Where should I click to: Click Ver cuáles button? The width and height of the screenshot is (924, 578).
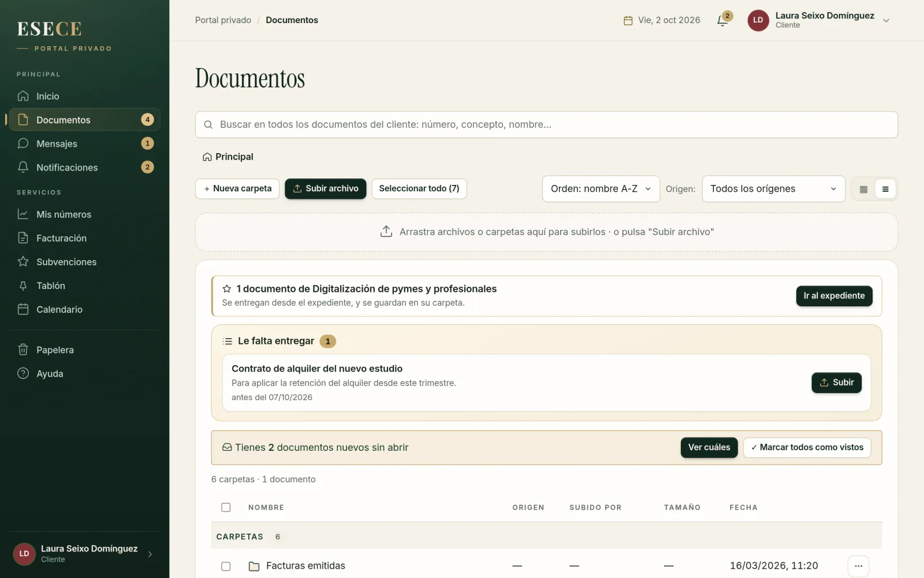click(709, 447)
